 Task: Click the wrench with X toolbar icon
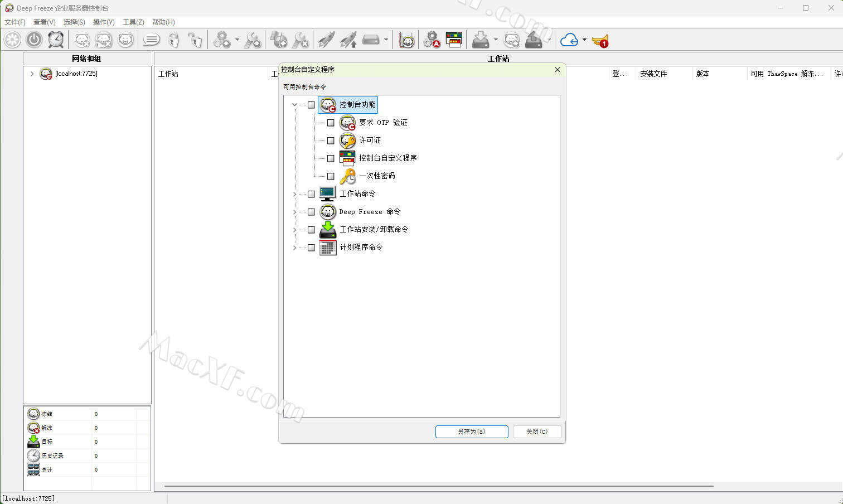coord(301,40)
